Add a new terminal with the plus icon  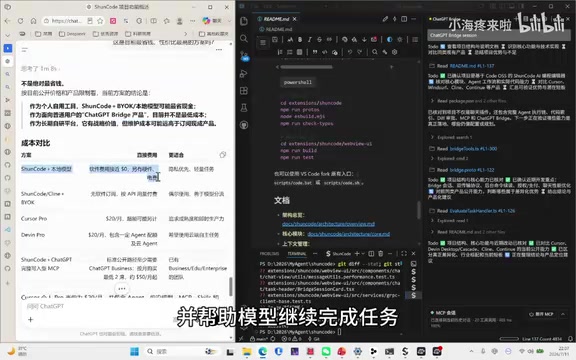coord(357,253)
